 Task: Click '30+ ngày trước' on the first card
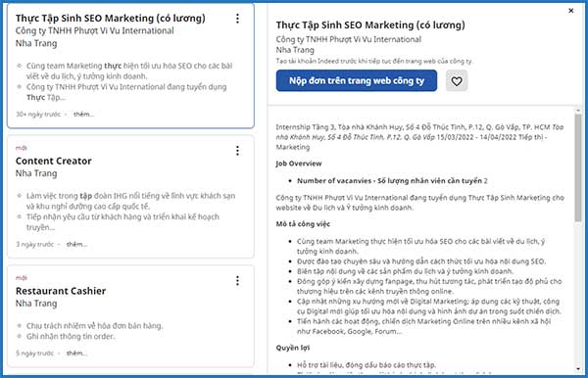[38, 115]
